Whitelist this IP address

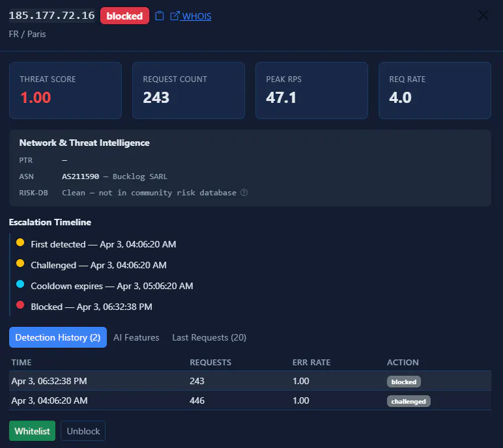(x=32, y=430)
